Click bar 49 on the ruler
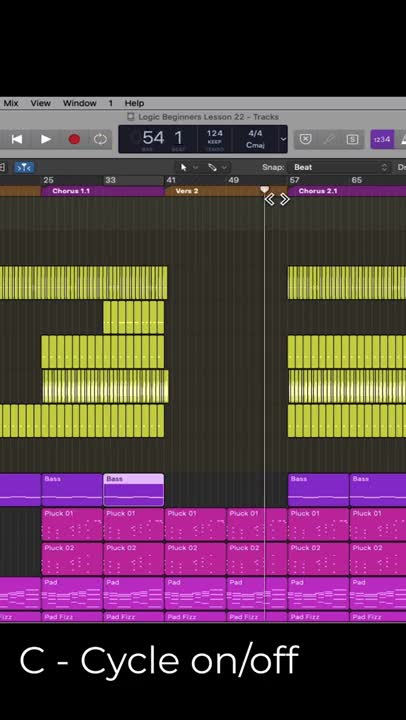The image size is (406, 720). (x=233, y=180)
